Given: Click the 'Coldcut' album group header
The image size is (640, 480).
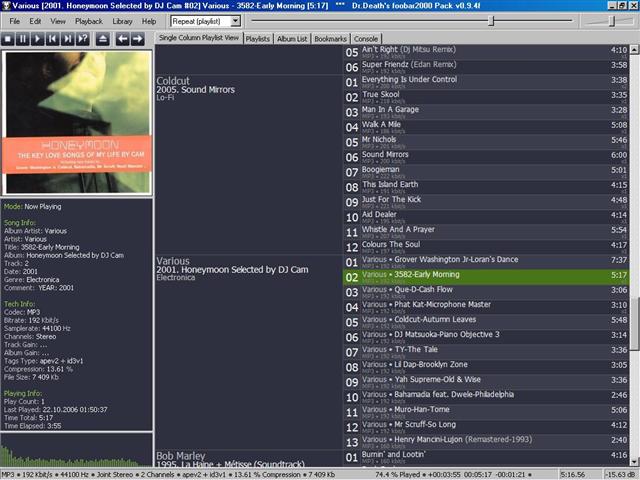Looking at the screenshot, I should pyautogui.click(x=173, y=81).
